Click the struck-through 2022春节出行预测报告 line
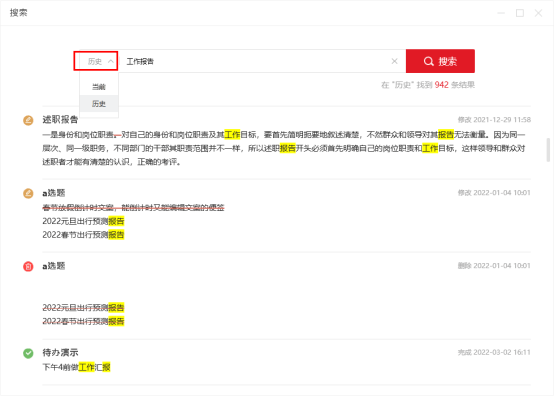 (83, 321)
